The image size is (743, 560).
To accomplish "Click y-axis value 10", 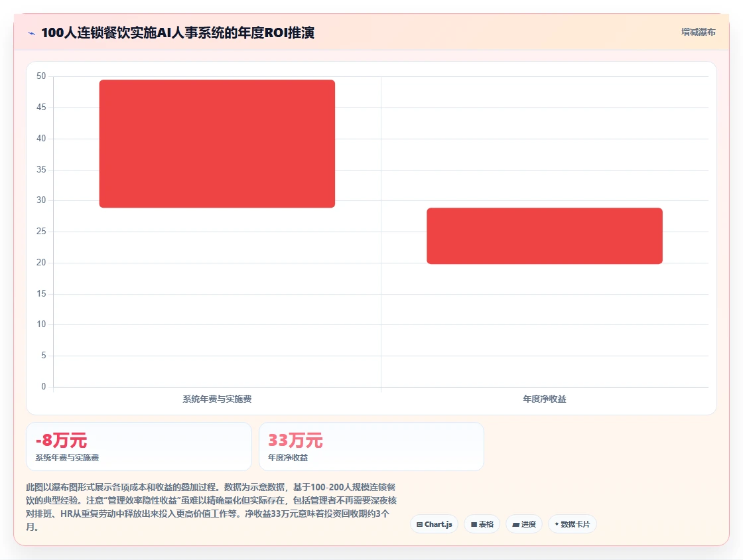I will click(x=41, y=324).
